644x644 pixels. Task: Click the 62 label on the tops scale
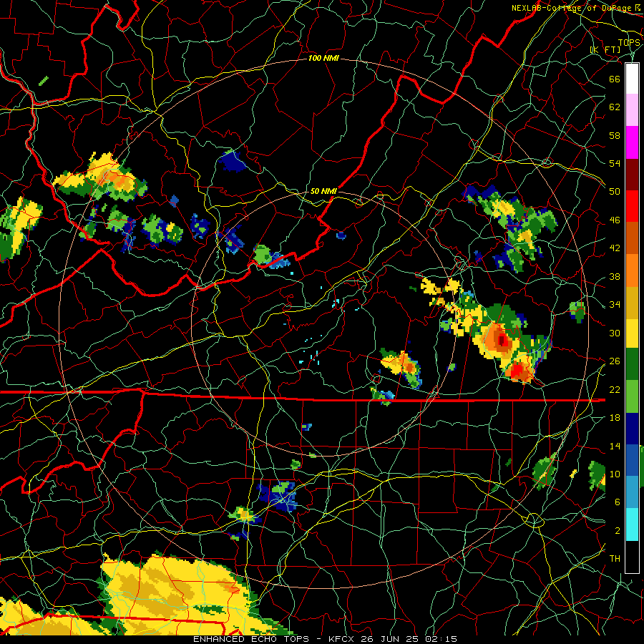[615, 107]
